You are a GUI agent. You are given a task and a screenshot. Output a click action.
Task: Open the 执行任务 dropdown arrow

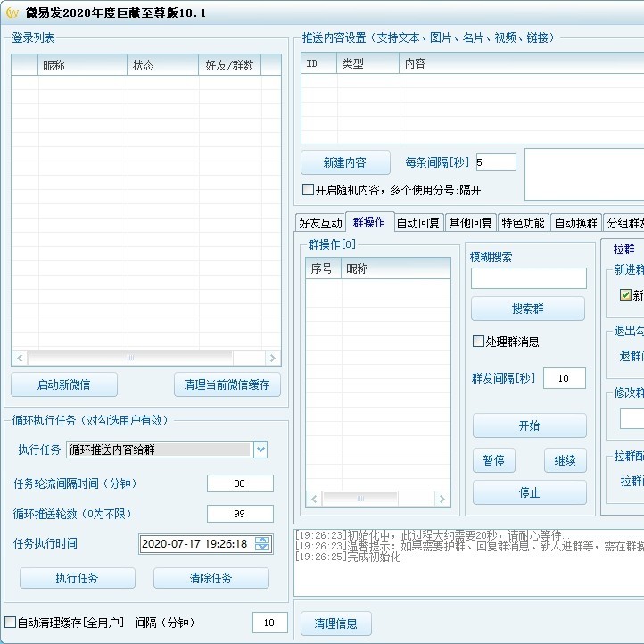pyautogui.click(x=260, y=450)
